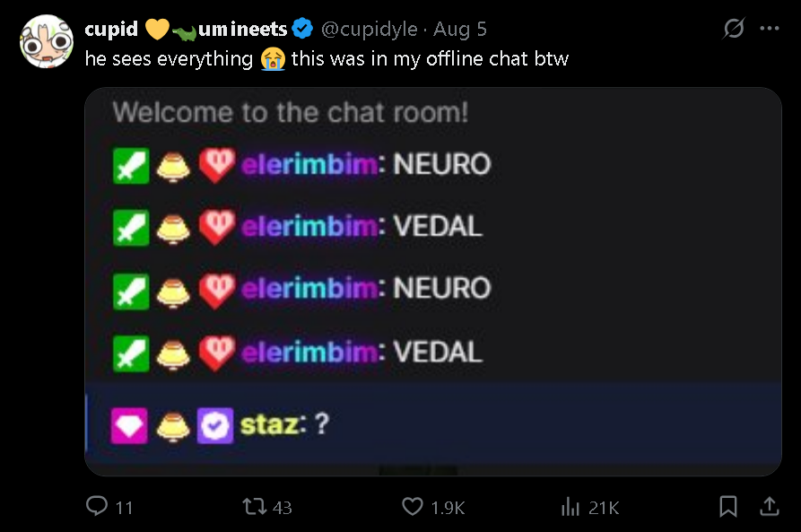Open cupid's profile avatar picture
The image size is (801, 532).
click(45, 41)
